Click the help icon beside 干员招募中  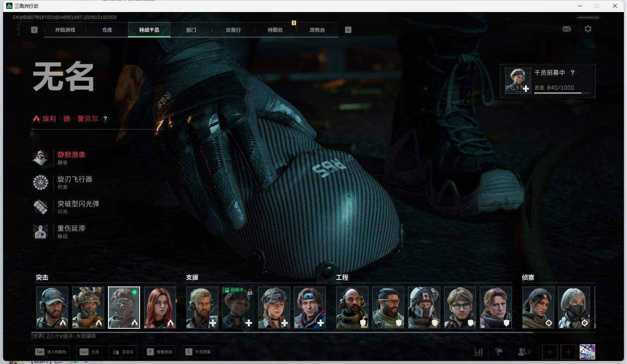(x=572, y=72)
